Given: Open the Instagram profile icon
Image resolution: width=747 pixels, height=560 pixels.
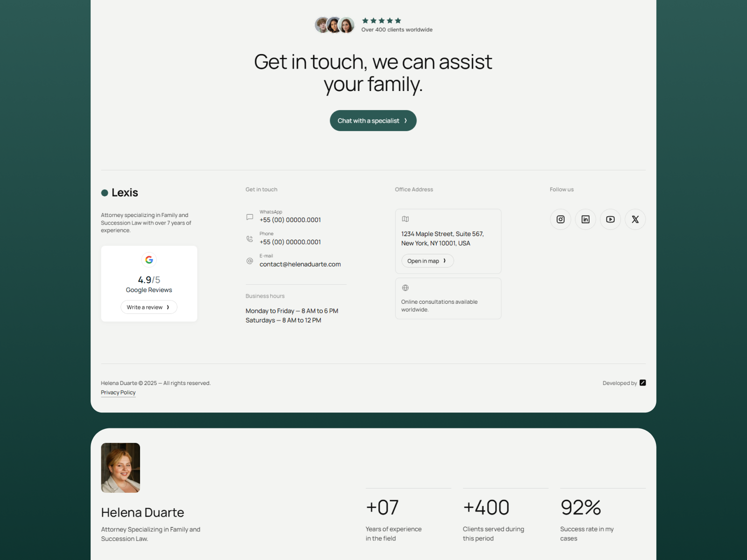Looking at the screenshot, I should pos(560,219).
